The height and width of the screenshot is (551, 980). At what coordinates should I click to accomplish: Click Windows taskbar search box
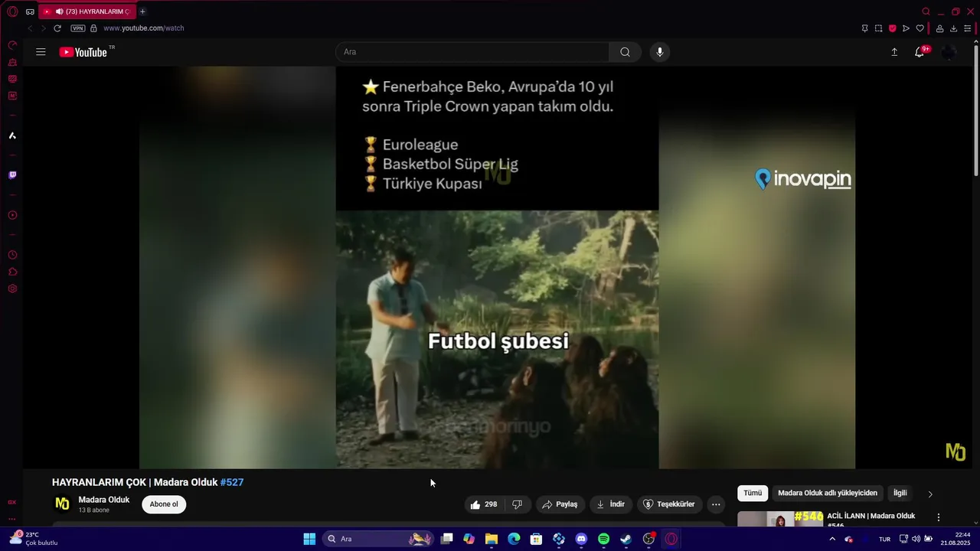coord(378,539)
